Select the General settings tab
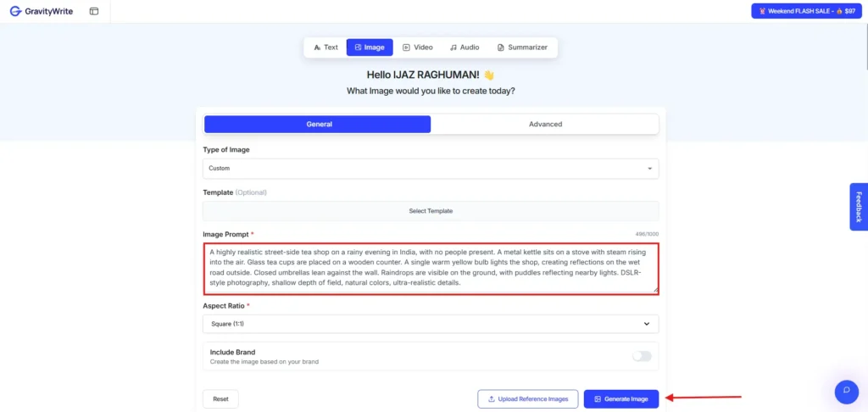Image resolution: width=868 pixels, height=412 pixels. pos(318,124)
